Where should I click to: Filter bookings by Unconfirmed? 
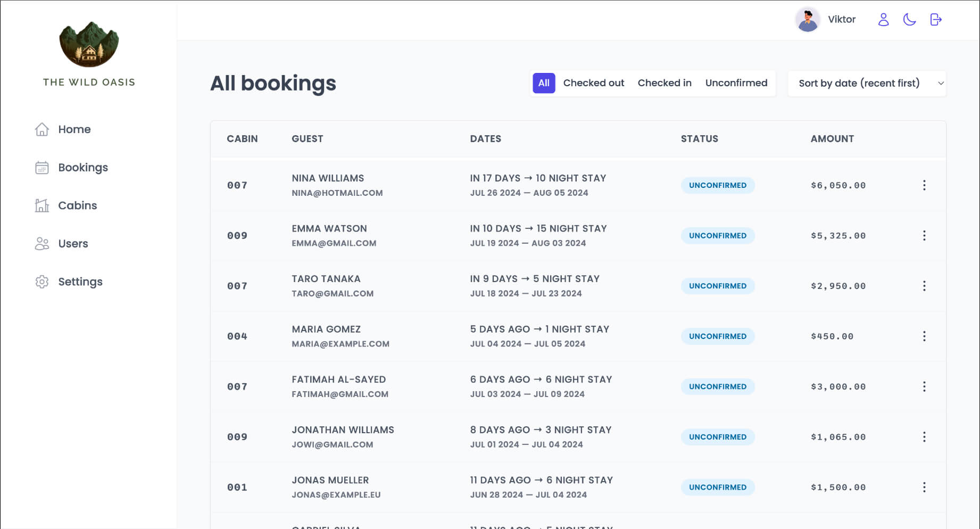point(736,83)
